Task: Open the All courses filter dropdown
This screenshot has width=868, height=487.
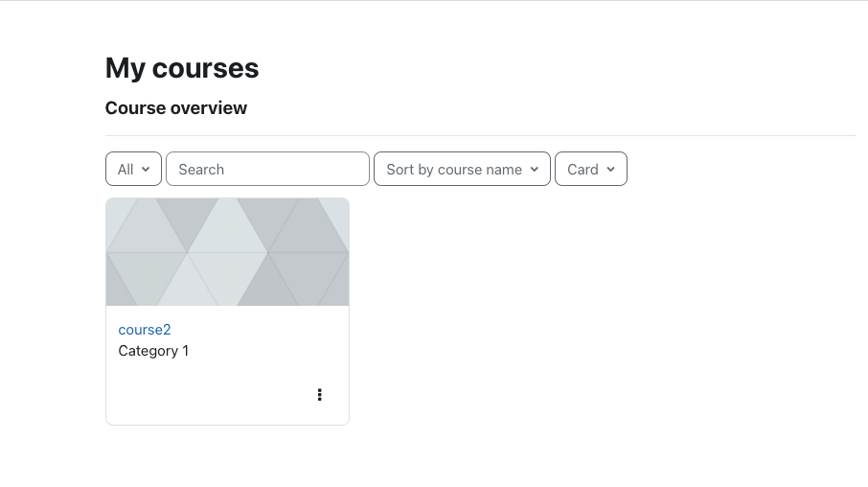Action: click(133, 169)
